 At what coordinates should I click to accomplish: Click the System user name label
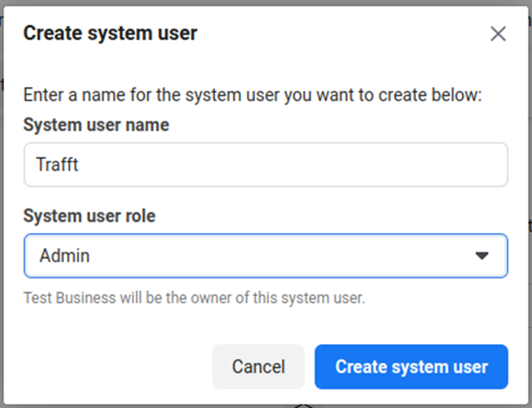point(96,125)
